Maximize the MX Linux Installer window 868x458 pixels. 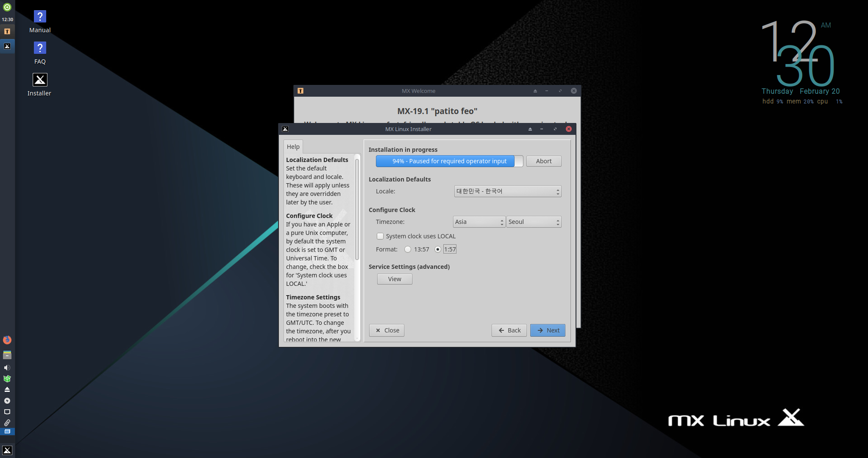click(555, 129)
